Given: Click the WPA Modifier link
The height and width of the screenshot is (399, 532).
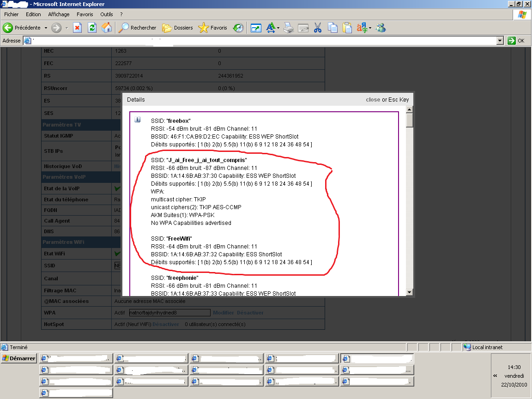Looking at the screenshot, I should pyautogui.click(x=224, y=313).
